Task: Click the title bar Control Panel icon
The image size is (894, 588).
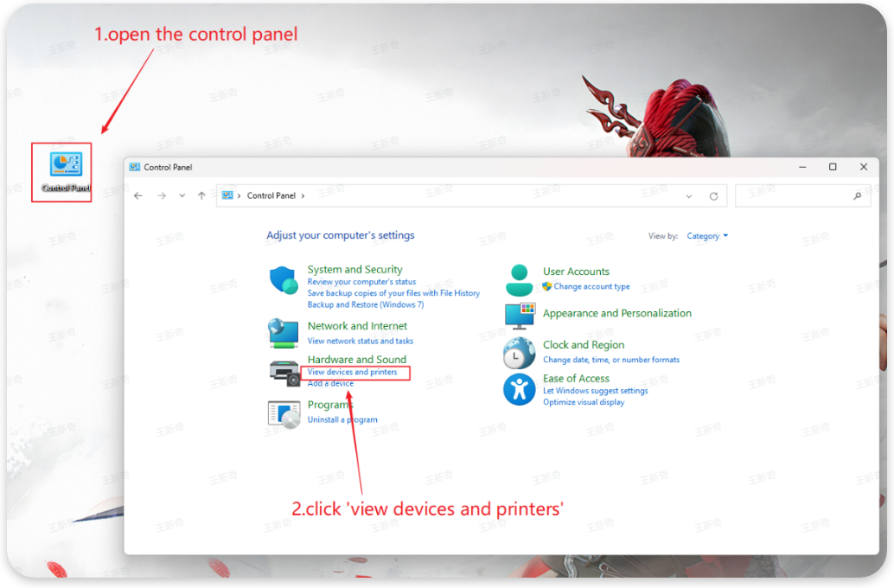Action: (x=135, y=167)
